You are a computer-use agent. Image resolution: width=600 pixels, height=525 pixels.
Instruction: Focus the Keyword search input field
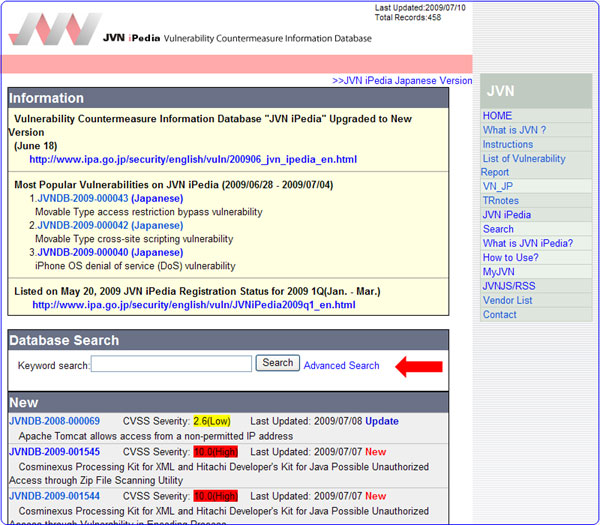click(171, 364)
